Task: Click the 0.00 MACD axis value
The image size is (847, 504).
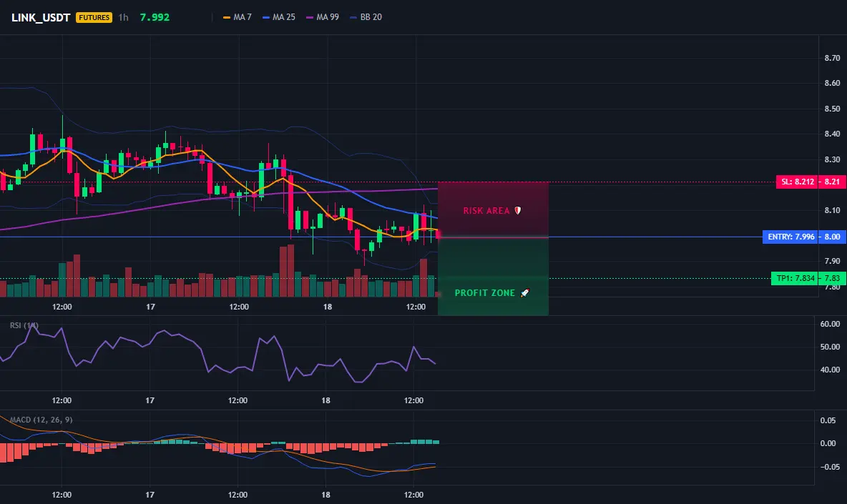Action: coord(828,443)
